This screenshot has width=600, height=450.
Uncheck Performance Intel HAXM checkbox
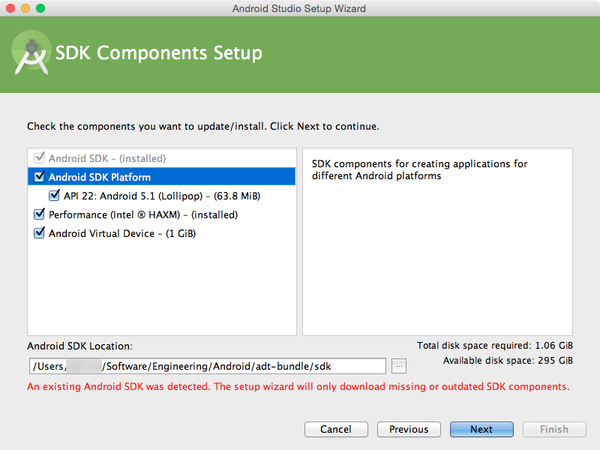coord(39,214)
